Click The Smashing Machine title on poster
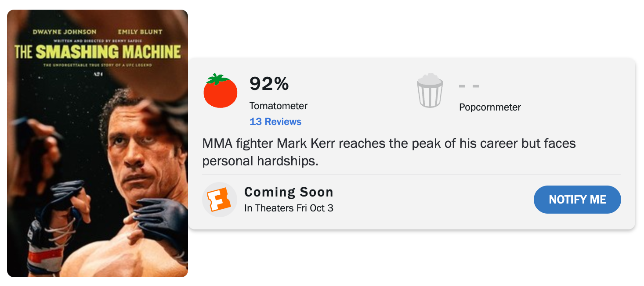The width and height of the screenshot is (644, 286). 98,52
